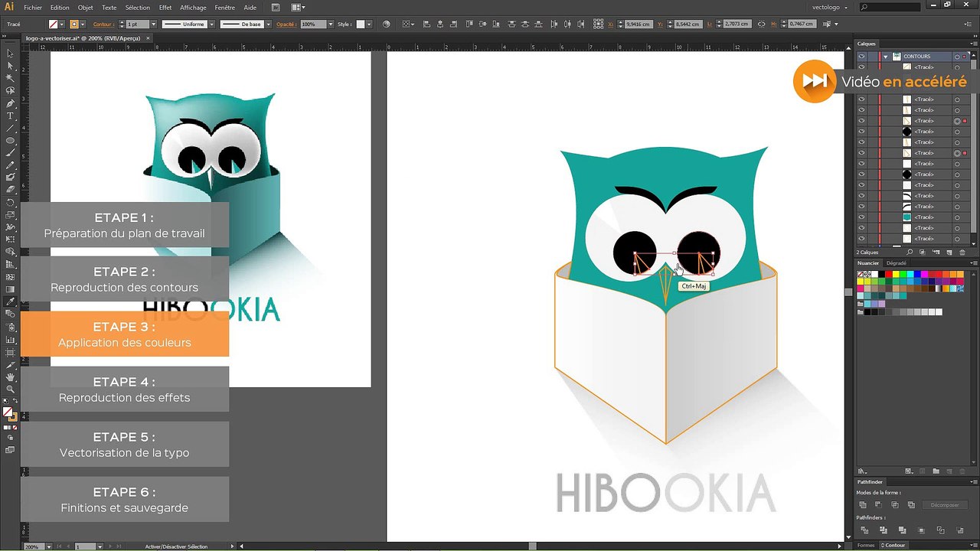
Task: Pick the red swatch in Nuancier
Action: tap(890, 274)
